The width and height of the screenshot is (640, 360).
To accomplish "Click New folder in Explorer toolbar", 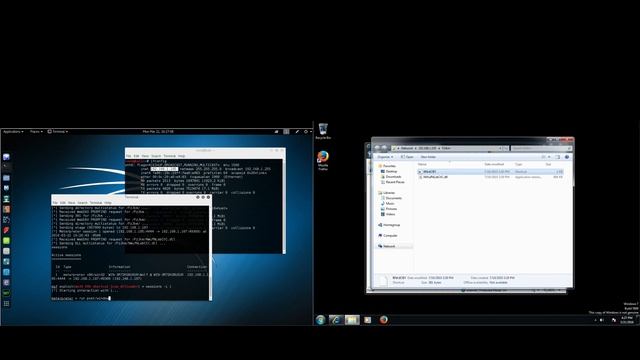I will [x=428, y=157].
